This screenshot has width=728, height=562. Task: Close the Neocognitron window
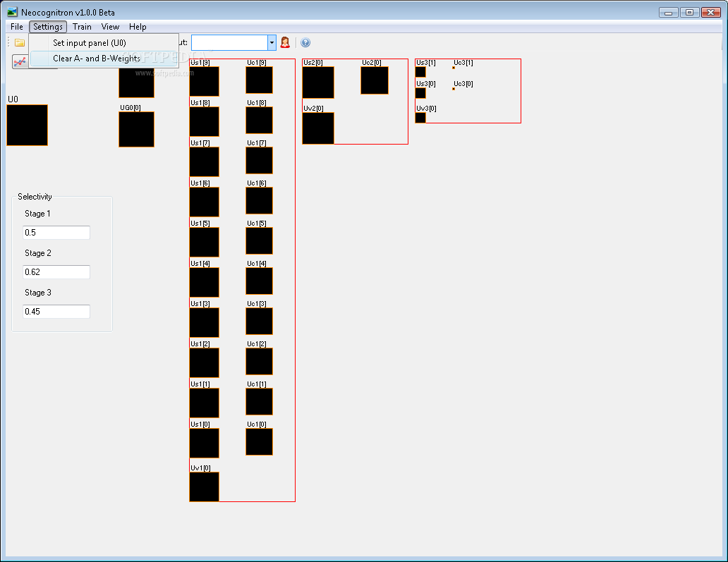point(711,13)
